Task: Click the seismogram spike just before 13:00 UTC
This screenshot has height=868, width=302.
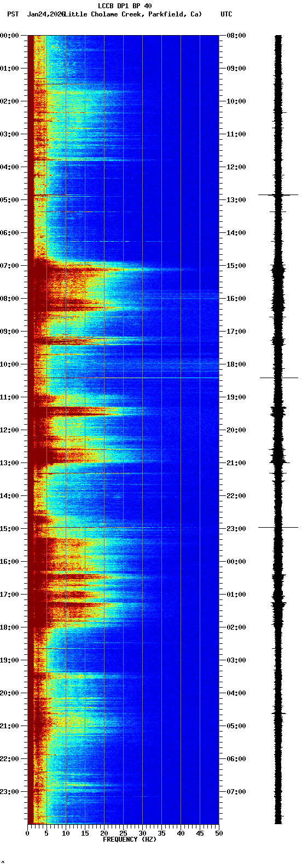Action: coord(278,195)
